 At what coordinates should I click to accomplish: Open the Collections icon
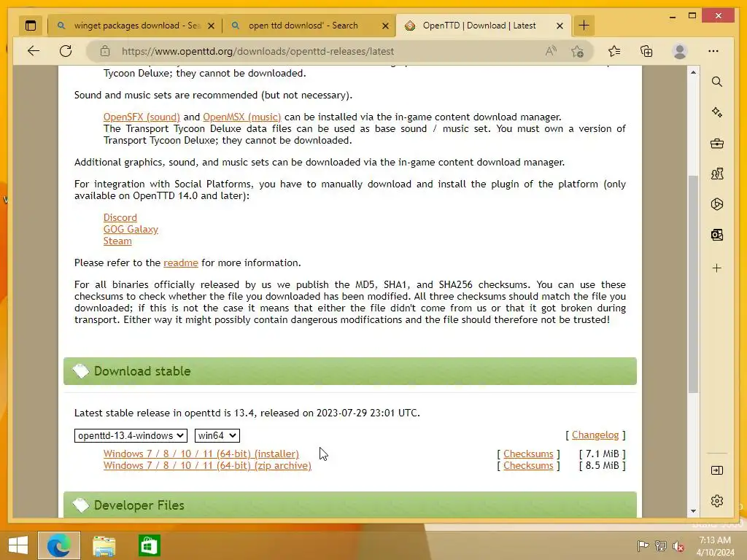646,51
